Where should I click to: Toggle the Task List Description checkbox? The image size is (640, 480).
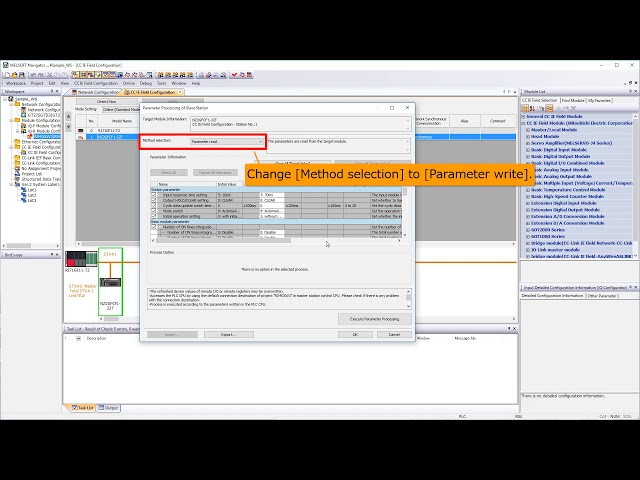pyautogui.click(x=78, y=338)
